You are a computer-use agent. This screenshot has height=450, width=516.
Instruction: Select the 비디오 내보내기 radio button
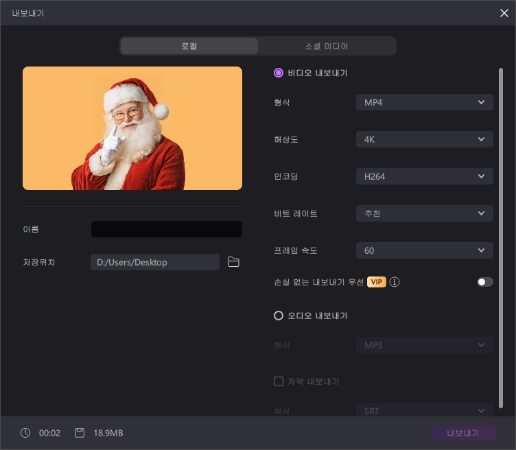tap(278, 73)
